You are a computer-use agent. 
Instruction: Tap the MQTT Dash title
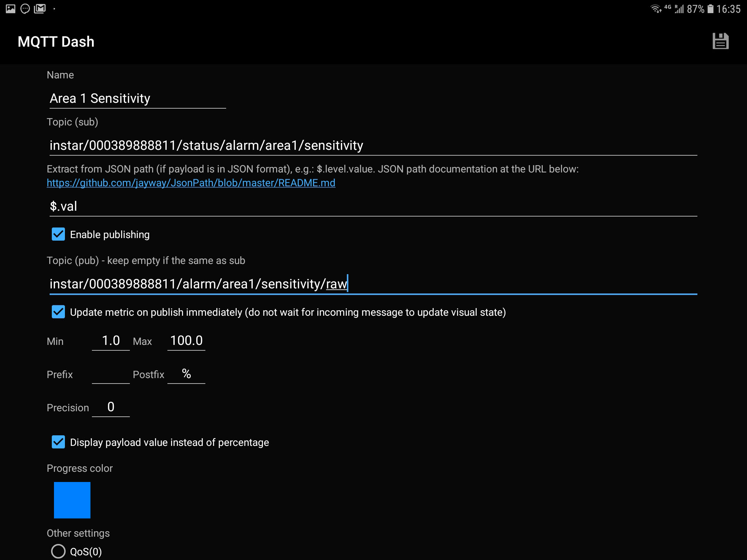coord(56,42)
